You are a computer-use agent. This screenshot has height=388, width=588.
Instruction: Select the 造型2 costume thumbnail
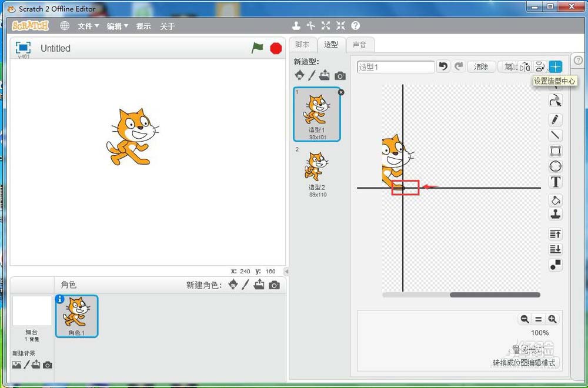(x=318, y=172)
